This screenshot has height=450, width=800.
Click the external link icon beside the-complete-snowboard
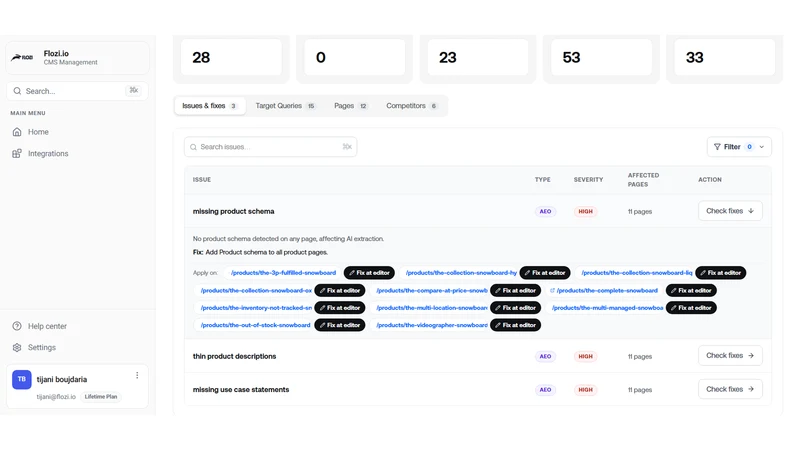pyautogui.click(x=552, y=290)
